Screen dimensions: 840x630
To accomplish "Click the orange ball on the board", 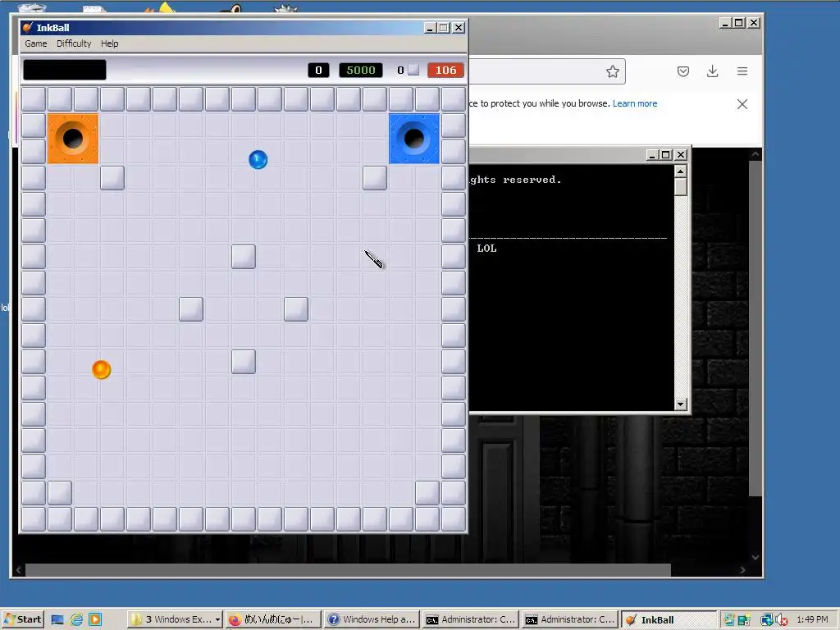I will 101,370.
